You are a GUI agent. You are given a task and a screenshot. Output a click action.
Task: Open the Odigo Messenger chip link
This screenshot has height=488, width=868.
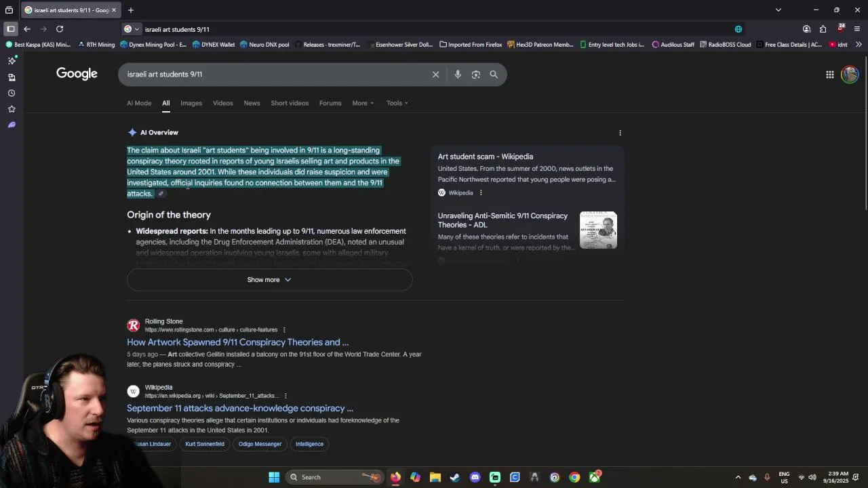[x=260, y=444]
